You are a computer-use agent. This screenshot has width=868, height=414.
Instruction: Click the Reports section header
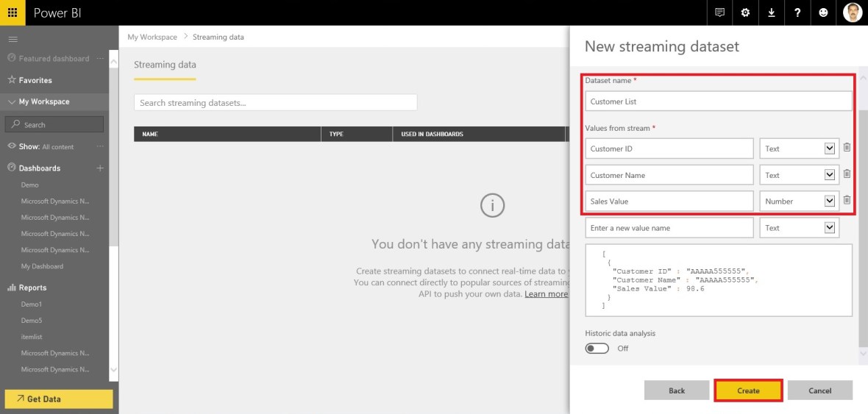tap(32, 288)
